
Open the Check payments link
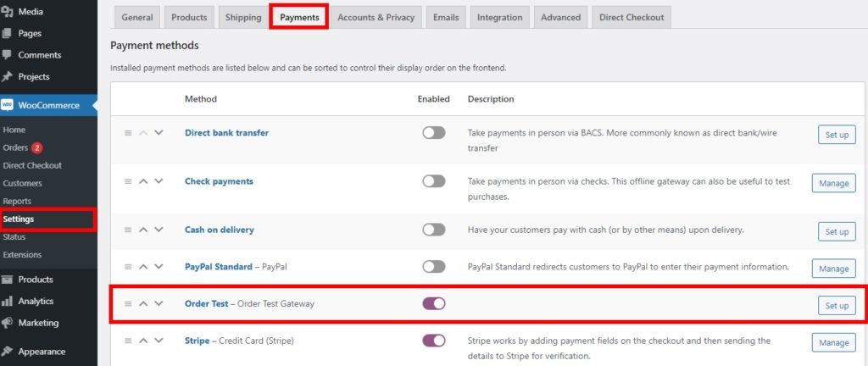pyautogui.click(x=220, y=181)
